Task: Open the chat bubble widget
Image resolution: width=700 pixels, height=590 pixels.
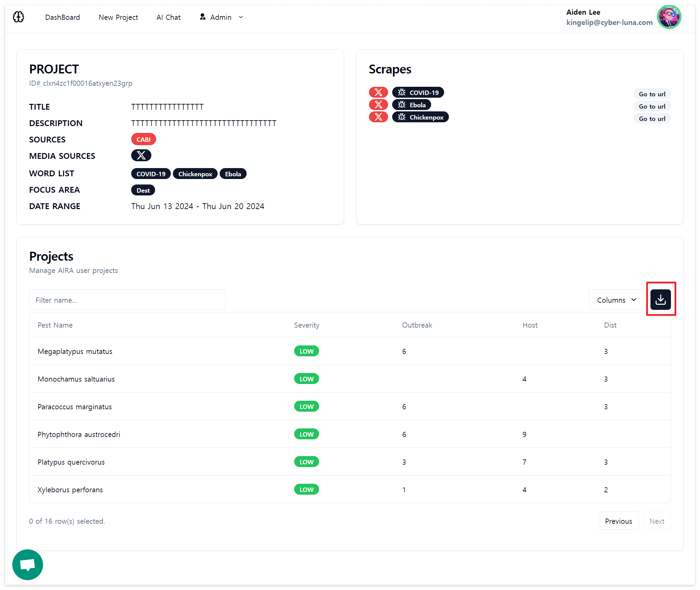Action: [27, 564]
